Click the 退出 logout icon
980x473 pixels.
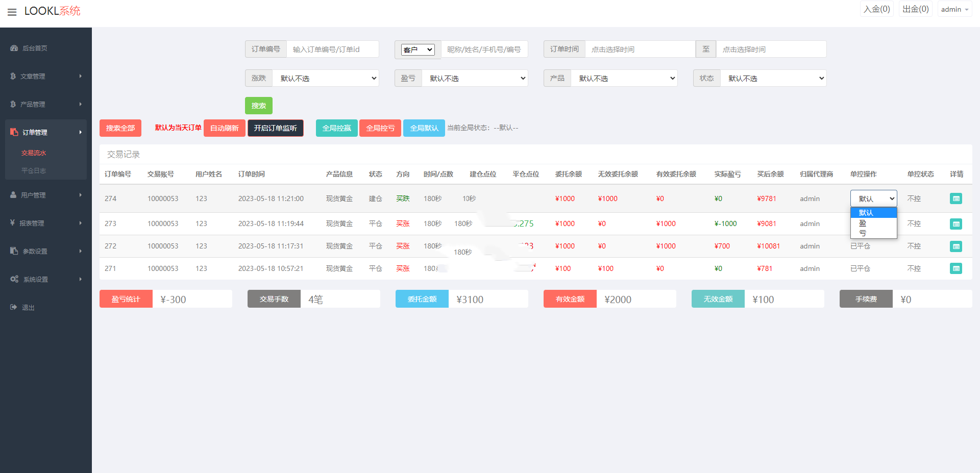[x=14, y=307]
